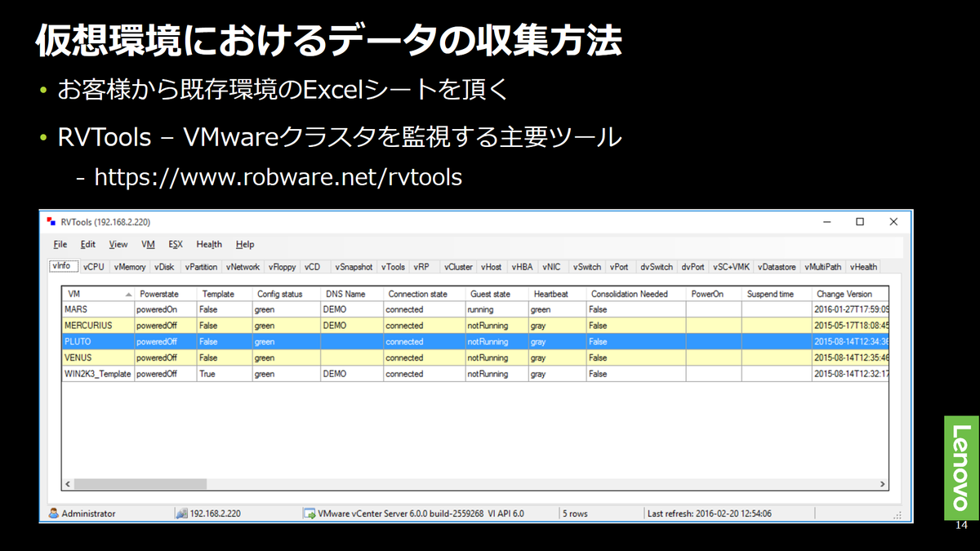This screenshot has height=551, width=980.
Task: Sort by the Connection state column header
Action: click(424, 294)
